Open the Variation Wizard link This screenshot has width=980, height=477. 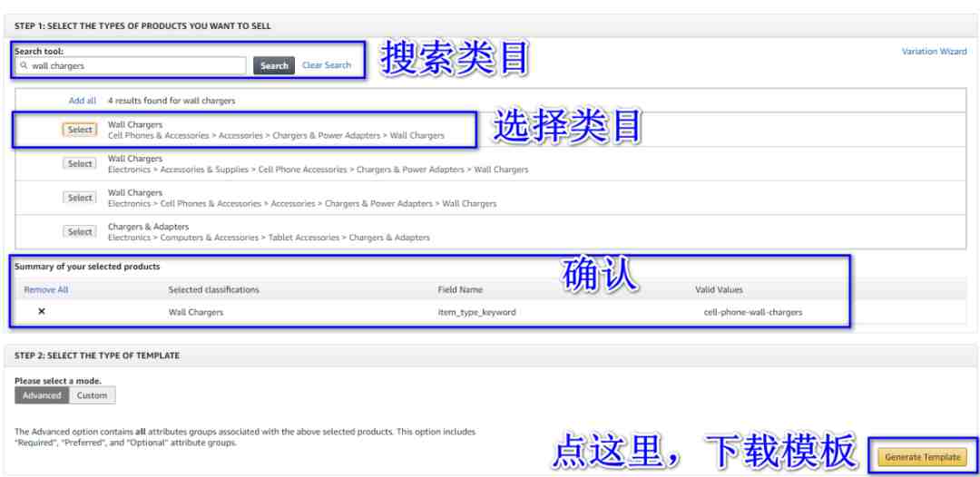pyautogui.click(x=934, y=51)
